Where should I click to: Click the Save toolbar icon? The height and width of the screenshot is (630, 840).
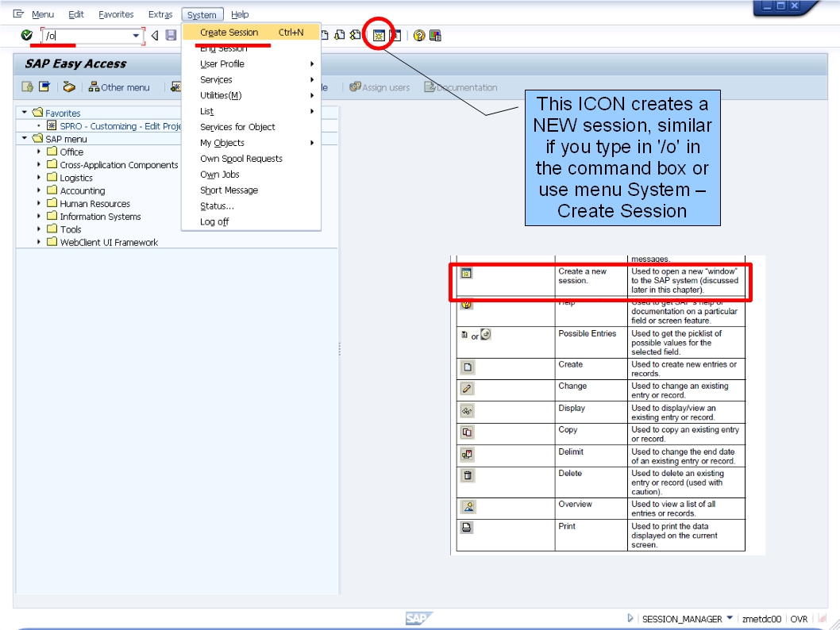click(170, 35)
